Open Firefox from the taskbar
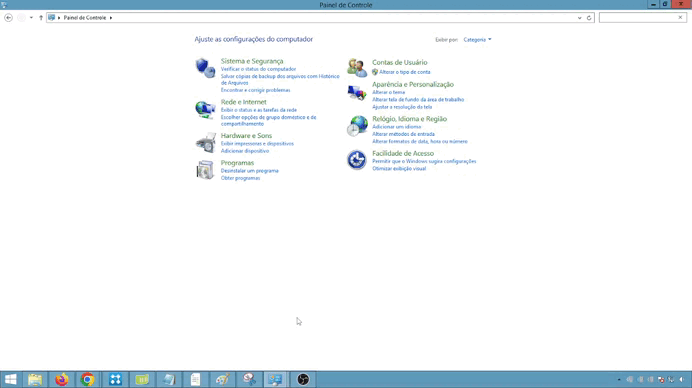 pos(62,379)
